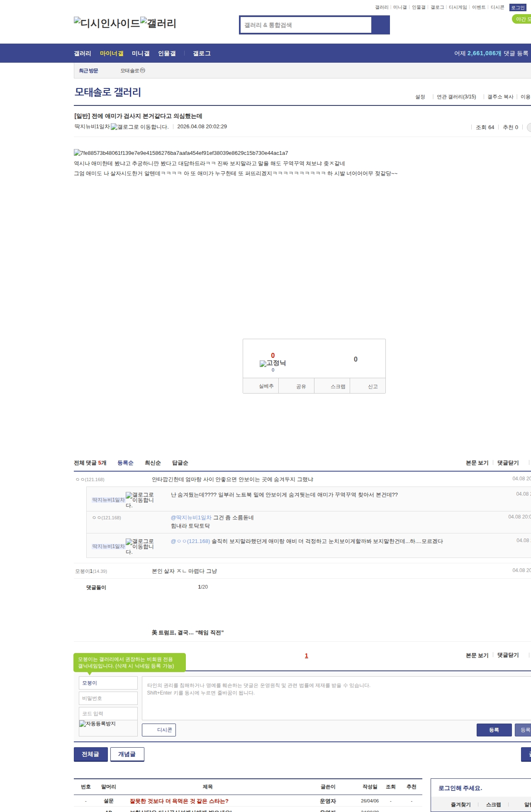Go to 갤로그 in the blue navigation bar
This screenshot has width=531, height=812.
[202, 54]
